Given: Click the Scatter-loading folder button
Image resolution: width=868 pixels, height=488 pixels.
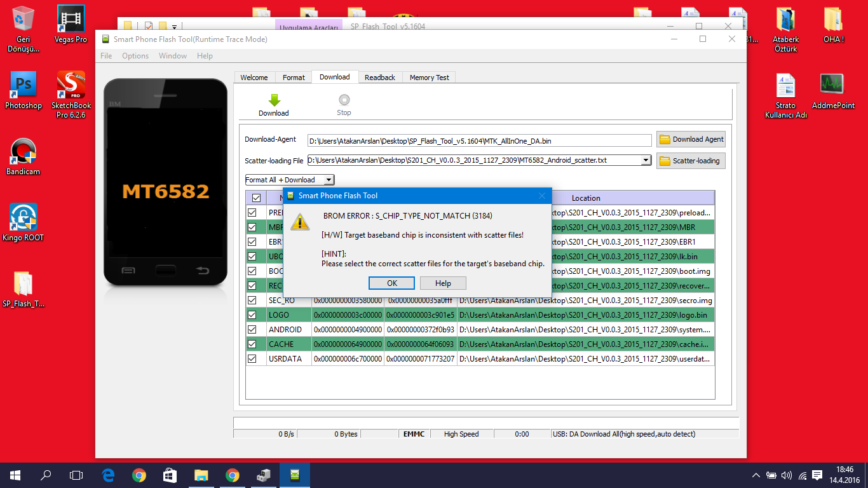Looking at the screenshot, I should (691, 161).
